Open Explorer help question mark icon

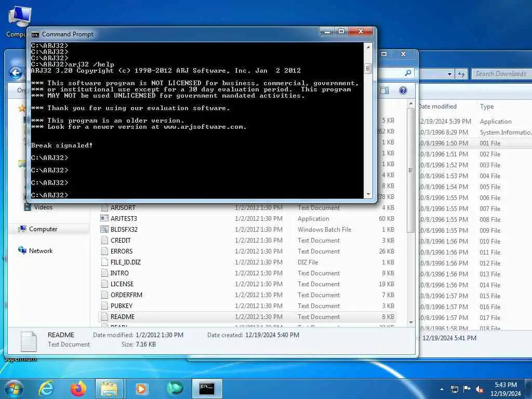[x=403, y=90]
